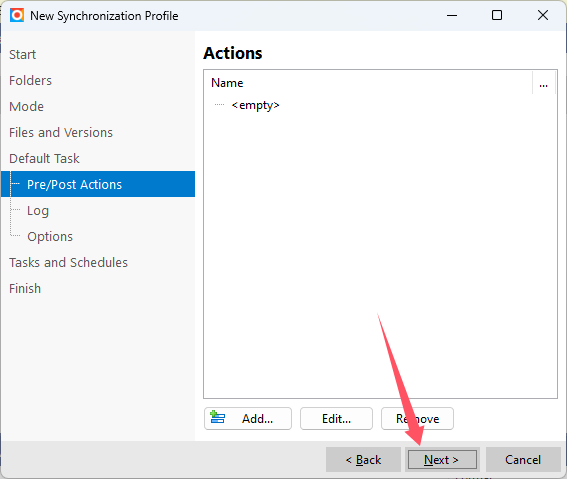Viewport: 567px width, 479px height.
Task: Go to Tasks and Schedules step
Action: [68, 263]
